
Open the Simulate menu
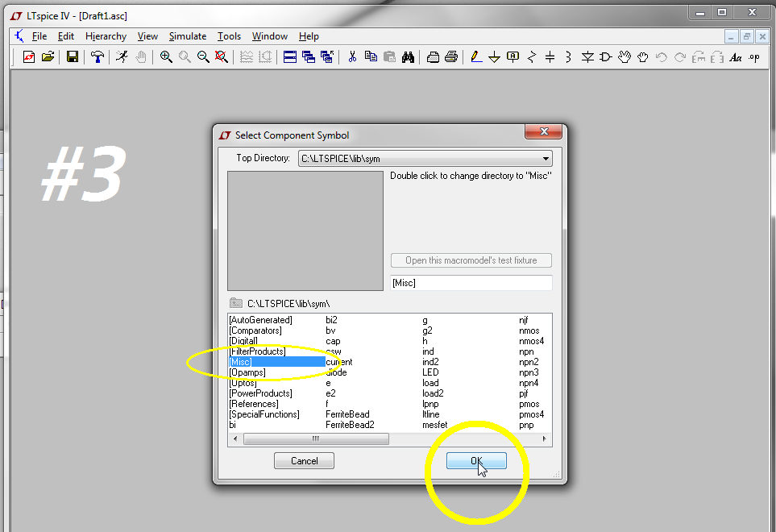[188, 36]
